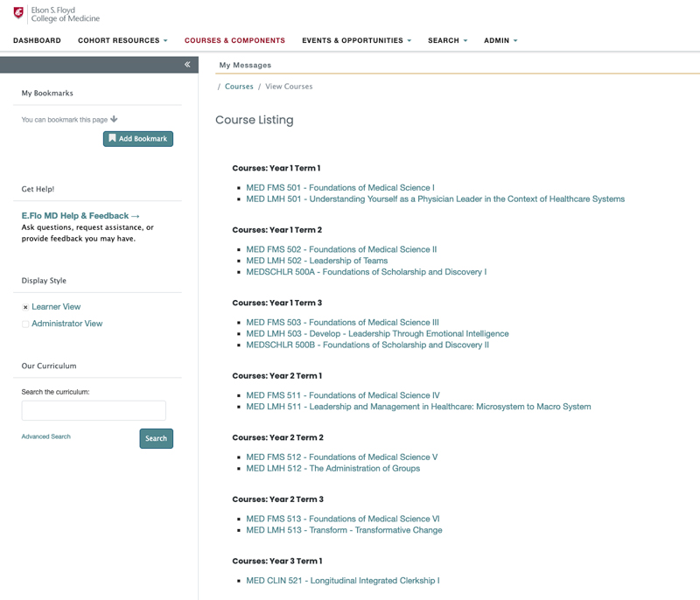Open MED LMH 513 Transformative Change course
Image resolution: width=700 pixels, height=600 pixels.
344,530
